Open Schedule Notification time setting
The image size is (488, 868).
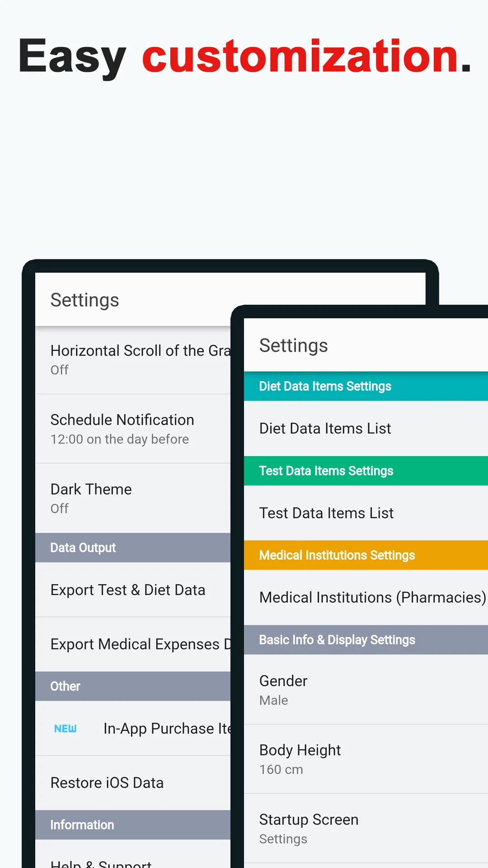[x=133, y=429]
